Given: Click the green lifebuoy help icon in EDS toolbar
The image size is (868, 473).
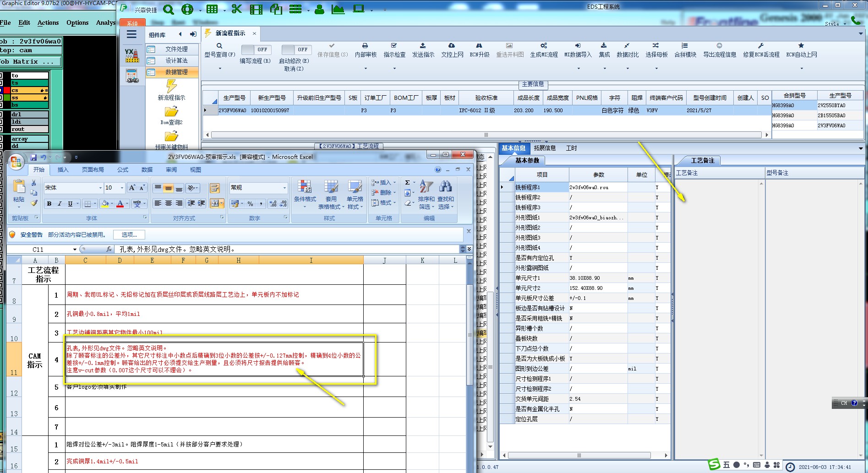Looking at the screenshot, I should 187,9.
